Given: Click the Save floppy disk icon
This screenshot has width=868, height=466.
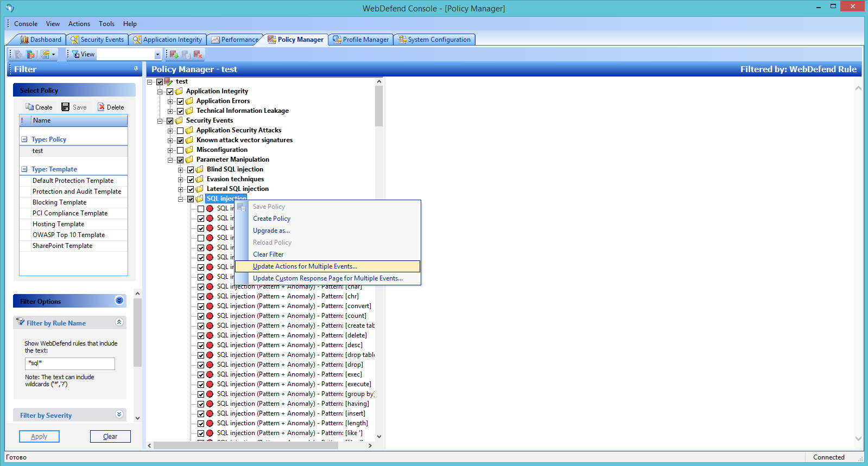Looking at the screenshot, I should pyautogui.click(x=66, y=107).
